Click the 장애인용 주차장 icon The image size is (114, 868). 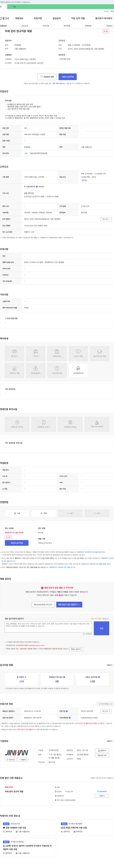17,424
